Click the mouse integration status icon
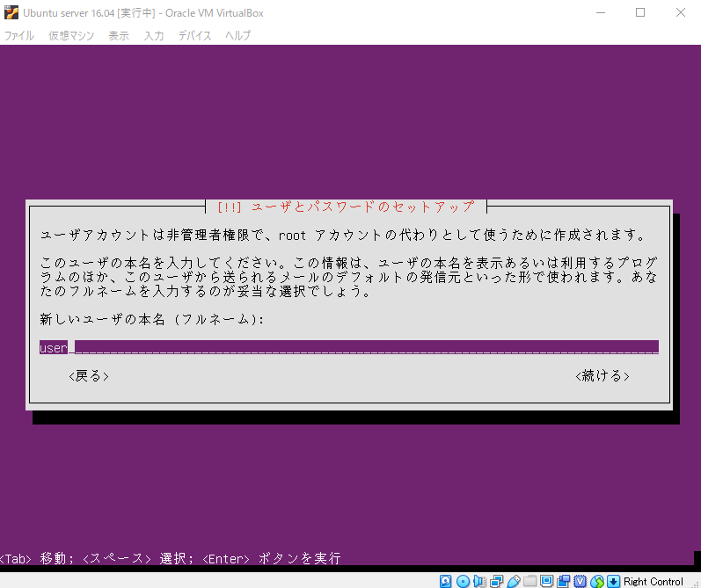This screenshot has width=701, height=588. (597, 581)
